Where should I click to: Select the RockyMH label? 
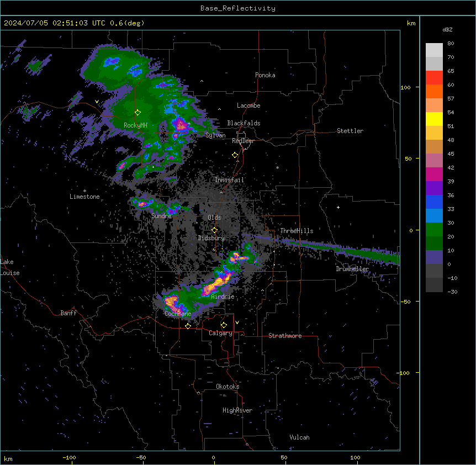(135, 125)
